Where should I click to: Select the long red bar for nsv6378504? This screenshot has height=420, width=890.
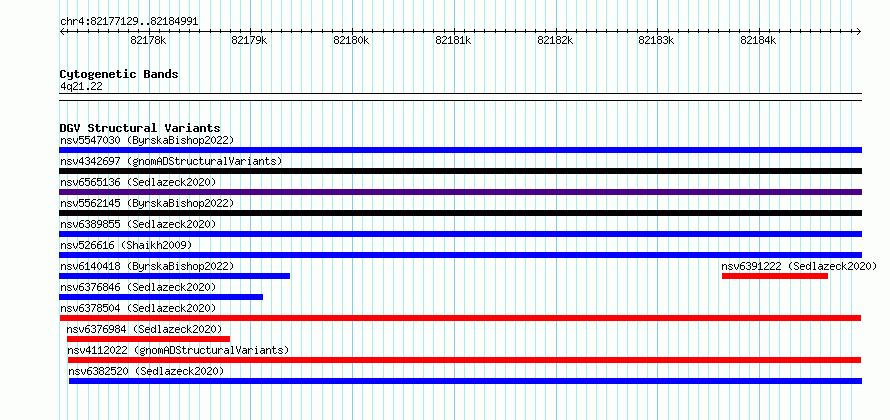click(460, 318)
